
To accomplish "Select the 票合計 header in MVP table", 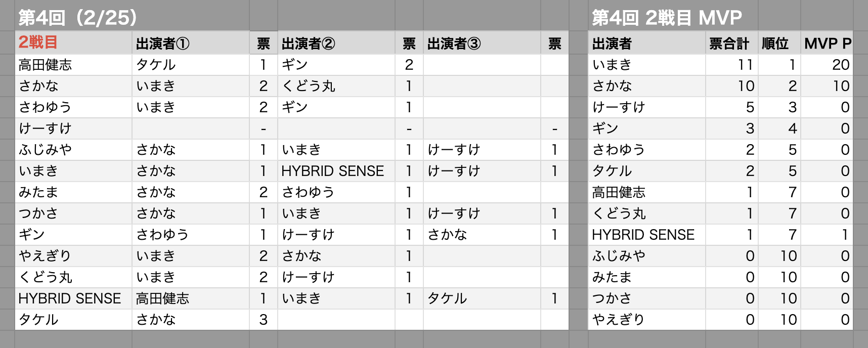I will pyautogui.click(x=731, y=43).
